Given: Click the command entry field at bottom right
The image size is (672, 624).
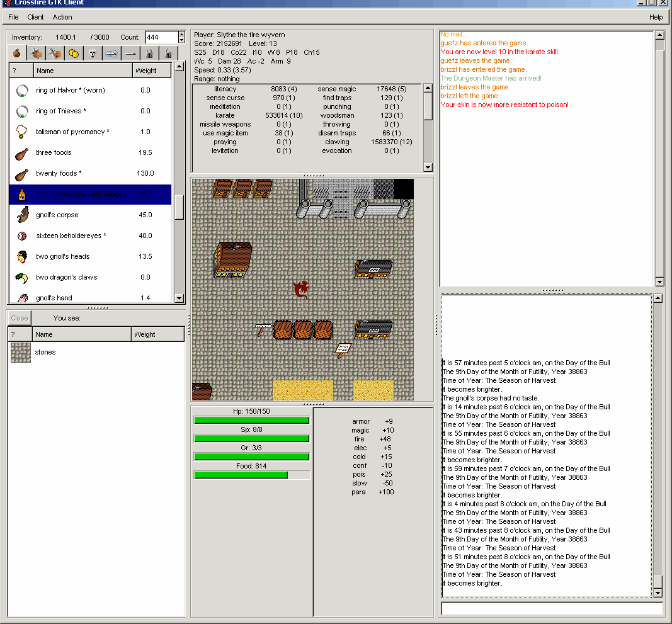Looking at the screenshot, I should (x=552, y=608).
